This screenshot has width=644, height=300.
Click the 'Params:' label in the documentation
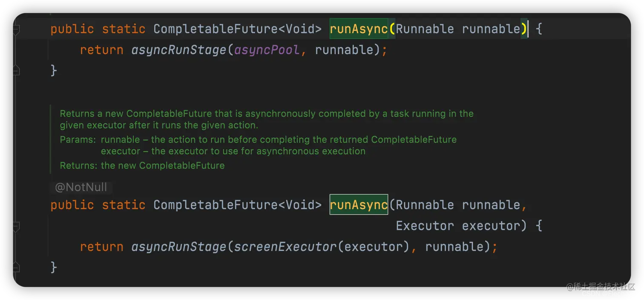[78, 140]
